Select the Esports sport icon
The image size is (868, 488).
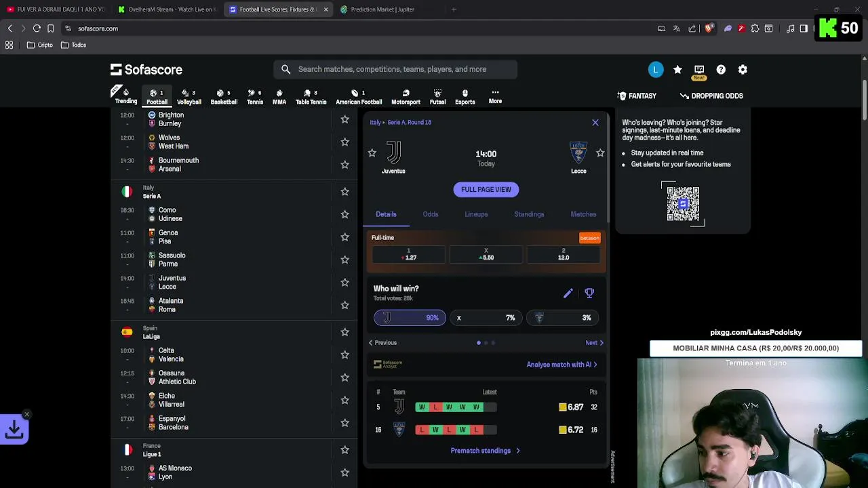(x=465, y=97)
